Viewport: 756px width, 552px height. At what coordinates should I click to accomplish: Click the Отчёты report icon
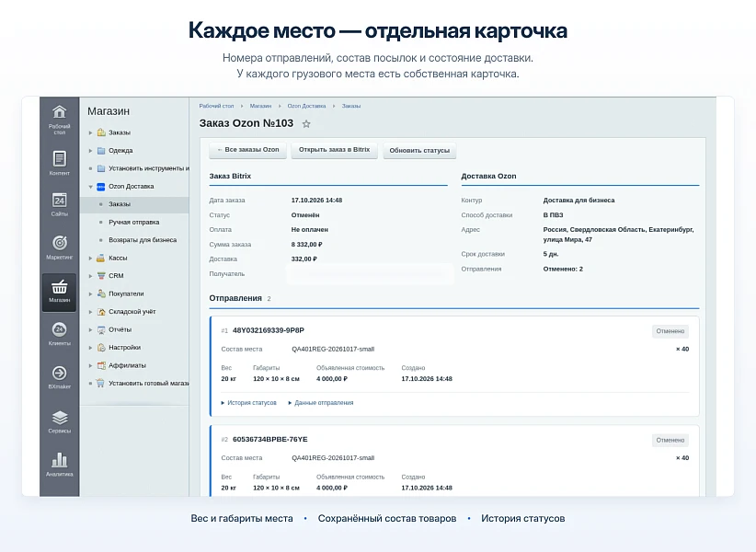(x=101, y=329)
